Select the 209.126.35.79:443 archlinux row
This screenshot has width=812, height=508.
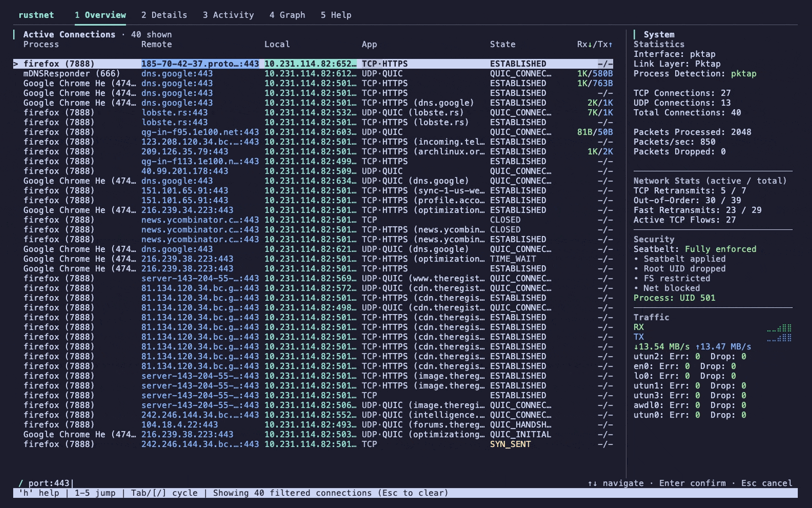point(313,151)
